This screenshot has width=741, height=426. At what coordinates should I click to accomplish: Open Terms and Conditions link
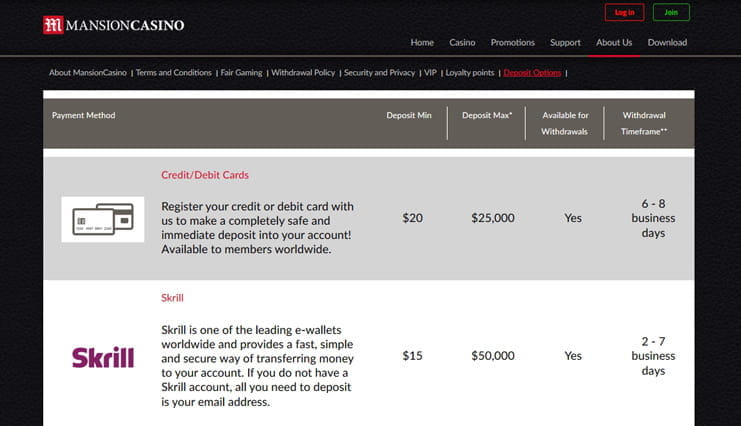click(173, 73)
